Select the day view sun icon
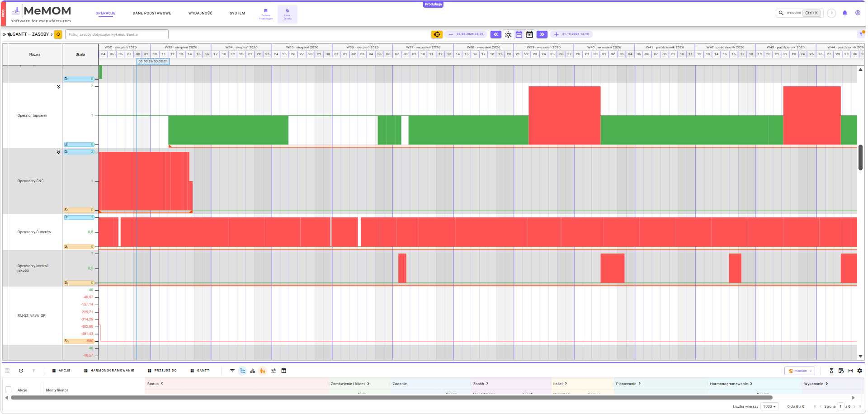The width and height of the screenshot is (868, 414). point(508,34)
